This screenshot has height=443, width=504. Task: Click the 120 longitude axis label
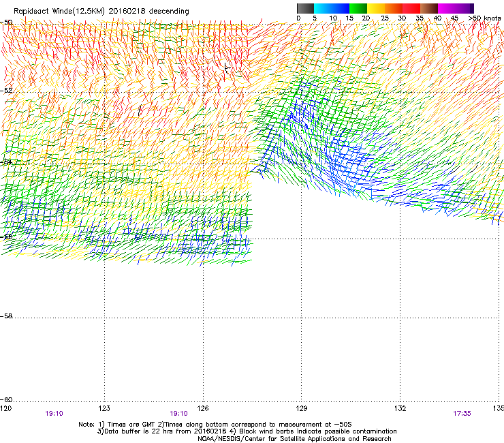(x=5, y=408)
